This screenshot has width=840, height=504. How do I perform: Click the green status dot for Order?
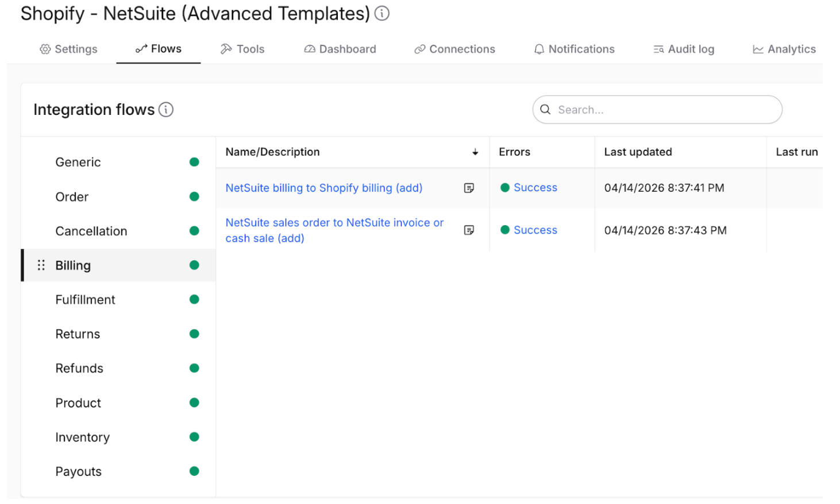pyautogui.click(x=194, y=196)
